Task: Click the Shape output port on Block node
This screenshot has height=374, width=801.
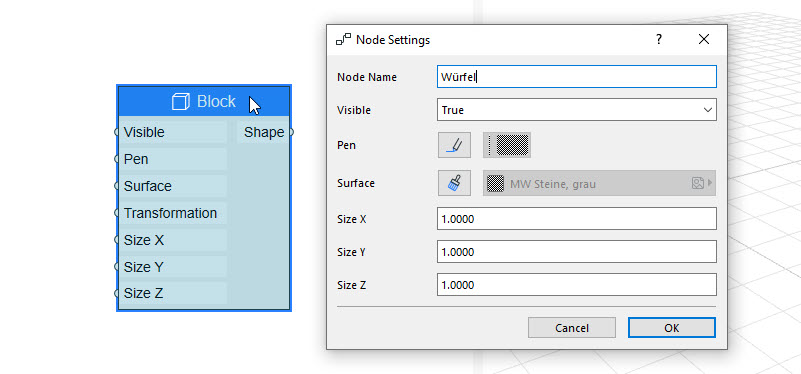Action: [292, 132]
